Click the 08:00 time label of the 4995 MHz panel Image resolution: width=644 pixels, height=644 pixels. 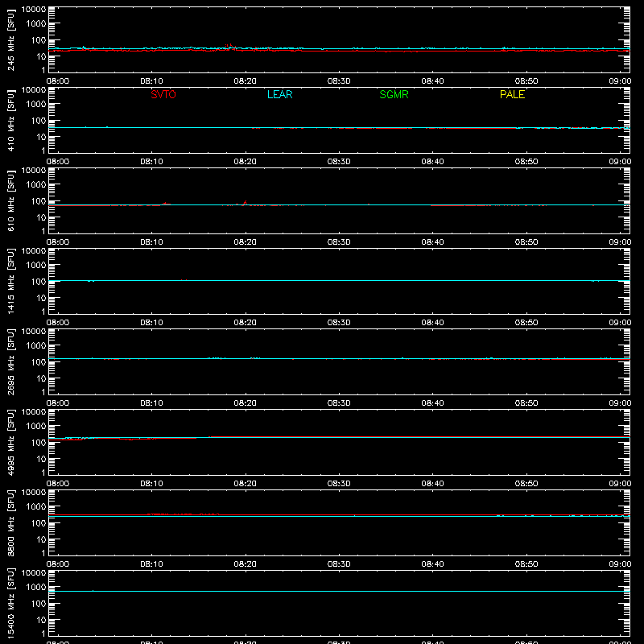(x=58, y=484)
